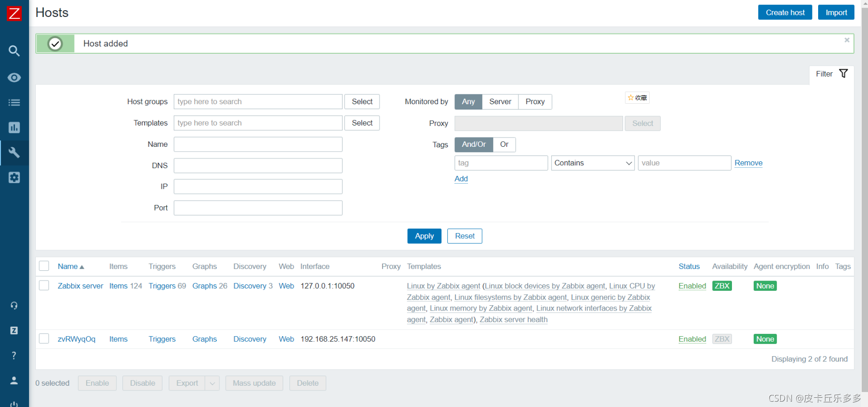This screenshot has height=407, width=868.
Task: Open Graphs 26 for Zabbix server
Action: click(x=204, y=286)
